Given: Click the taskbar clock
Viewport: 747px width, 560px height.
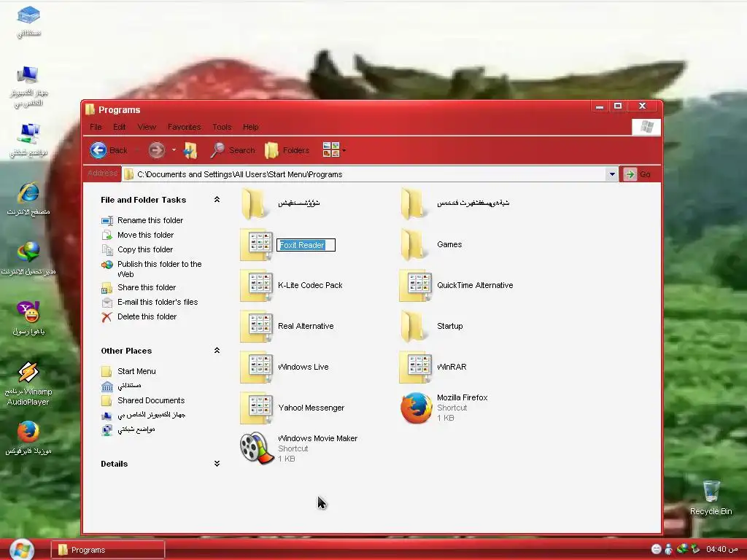Looking at the screenshot, I should pos(721,549).
